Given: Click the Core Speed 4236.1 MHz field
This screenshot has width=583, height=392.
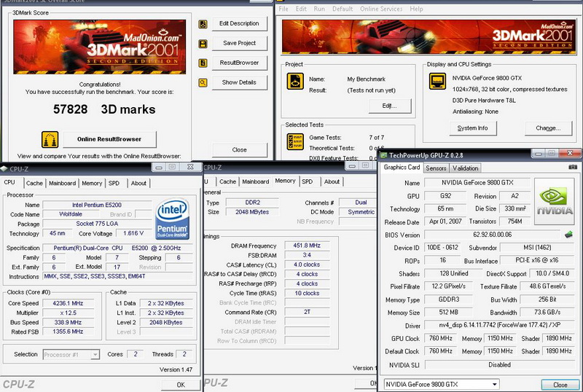Looking at the screenshot, I should [68, 304].
